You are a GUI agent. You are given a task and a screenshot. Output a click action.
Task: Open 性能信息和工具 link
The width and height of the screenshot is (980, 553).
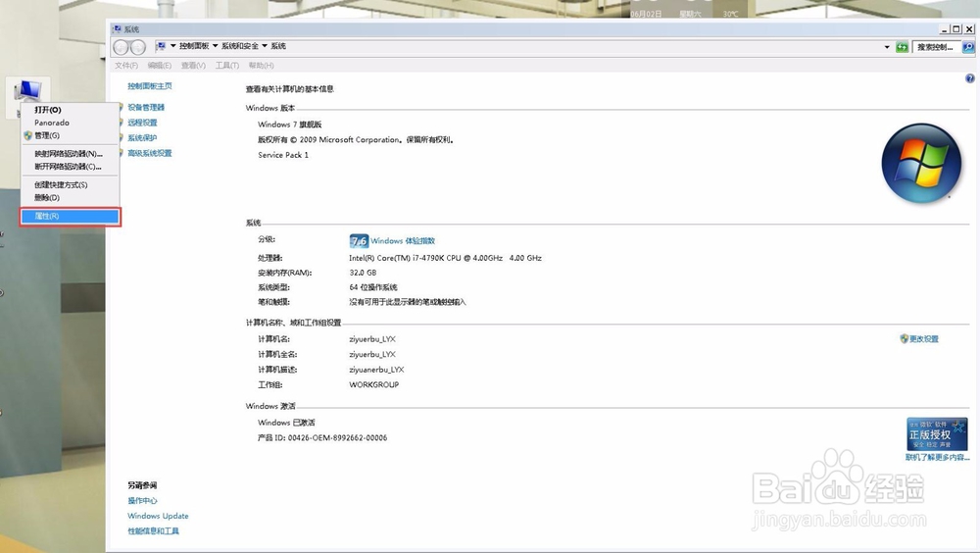tap(153, 531)
